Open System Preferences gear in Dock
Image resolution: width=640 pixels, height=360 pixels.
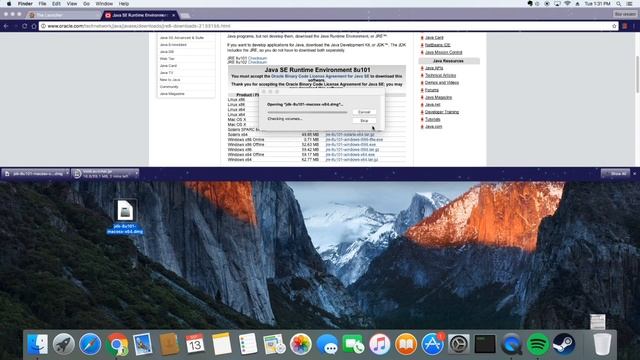coord(458,344)
